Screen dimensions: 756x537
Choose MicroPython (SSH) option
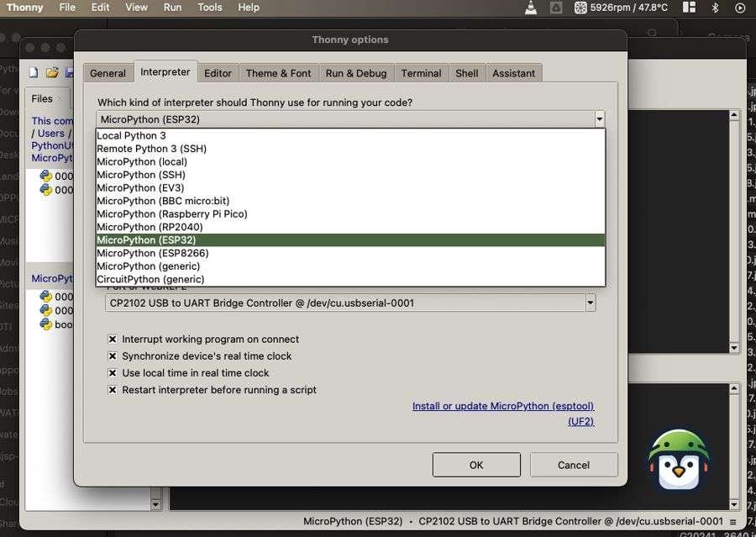350,175
